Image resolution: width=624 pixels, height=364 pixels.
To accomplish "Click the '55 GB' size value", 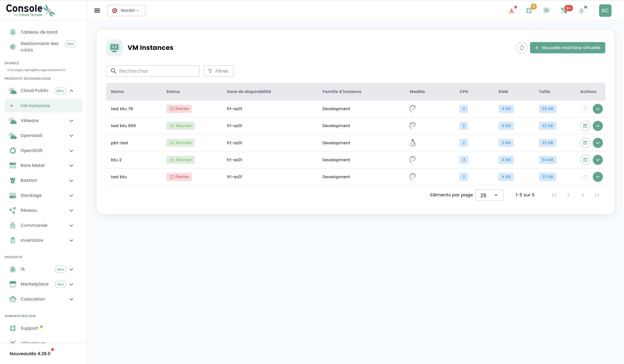I will (548, 109).
